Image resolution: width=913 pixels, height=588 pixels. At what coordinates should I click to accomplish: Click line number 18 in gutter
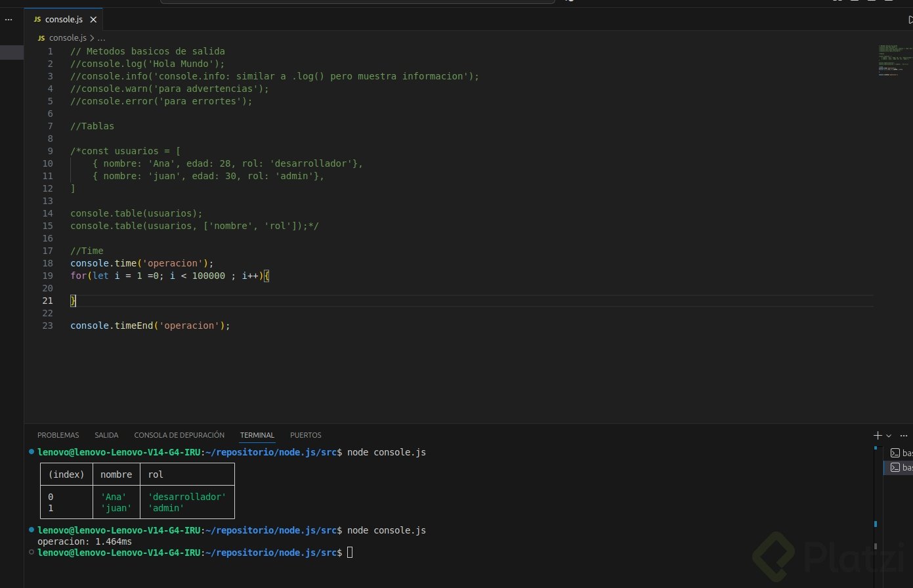click(48, 263)
